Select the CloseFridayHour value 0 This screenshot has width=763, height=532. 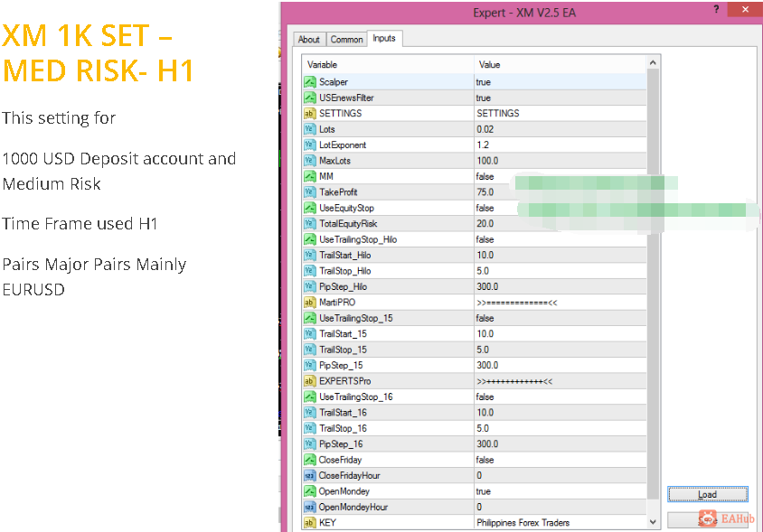coord(560,476)
